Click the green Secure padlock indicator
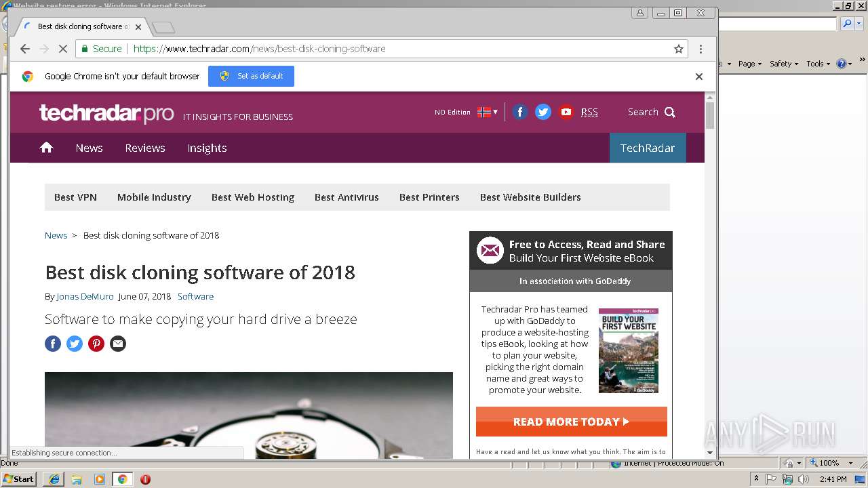The height and width of the screenshot is (488, 868). pos(101,49)
